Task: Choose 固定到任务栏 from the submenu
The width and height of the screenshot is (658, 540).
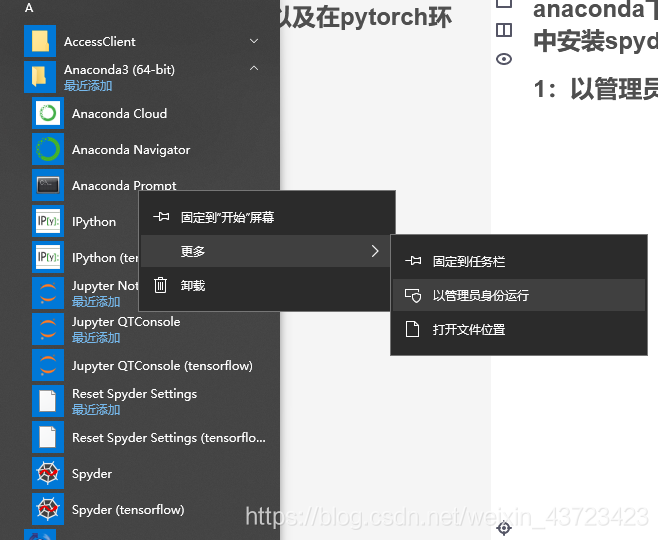Action: (519, 261)
